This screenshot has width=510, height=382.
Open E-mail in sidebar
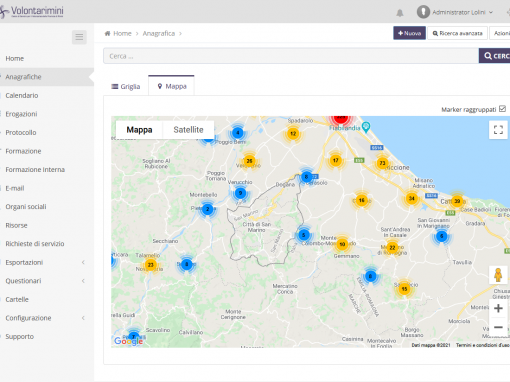pyautogui.click(x=15, y=188)
